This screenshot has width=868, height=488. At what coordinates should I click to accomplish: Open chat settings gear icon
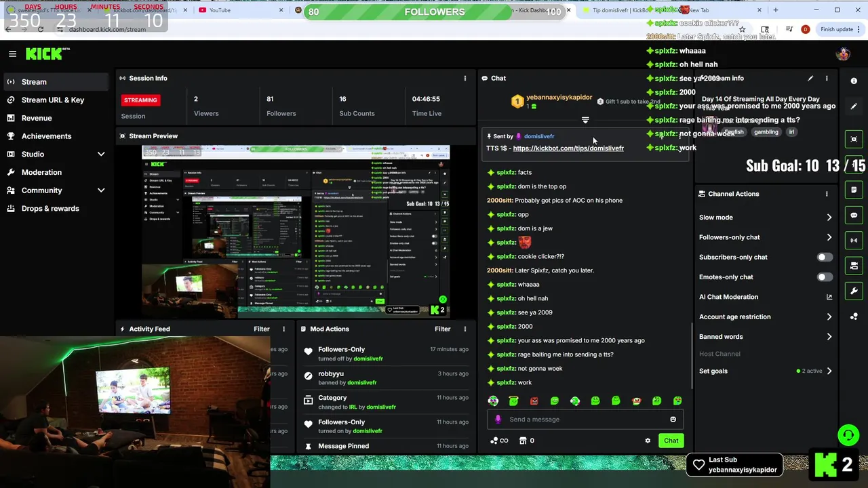648,441
